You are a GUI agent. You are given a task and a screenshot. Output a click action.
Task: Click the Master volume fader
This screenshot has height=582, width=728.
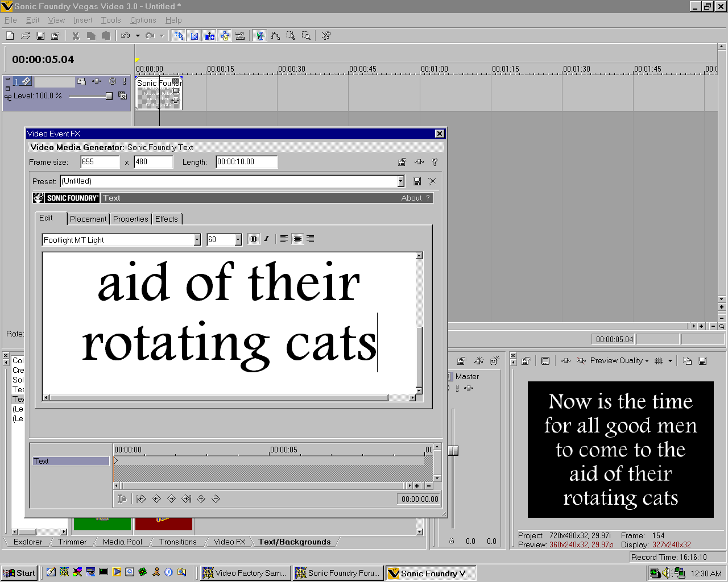tap(453, 450)
